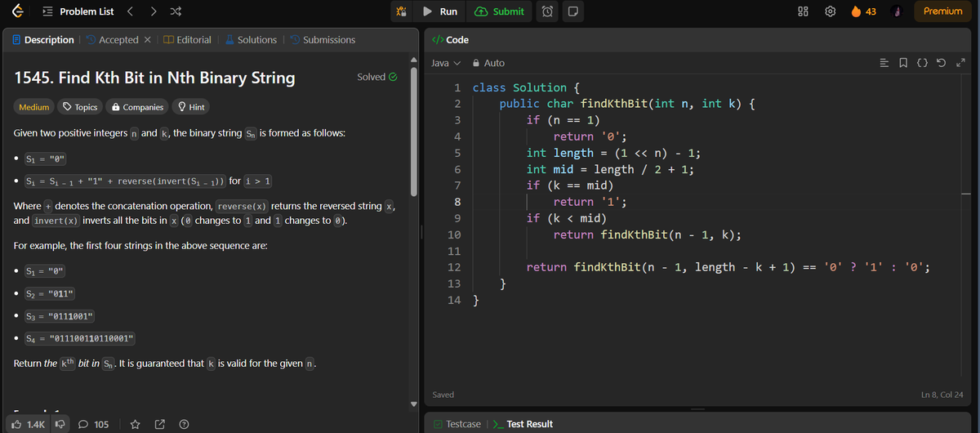Screen dimensions: 980x433
Task: Go to the previous problem arrow
Action: (130, 11)
